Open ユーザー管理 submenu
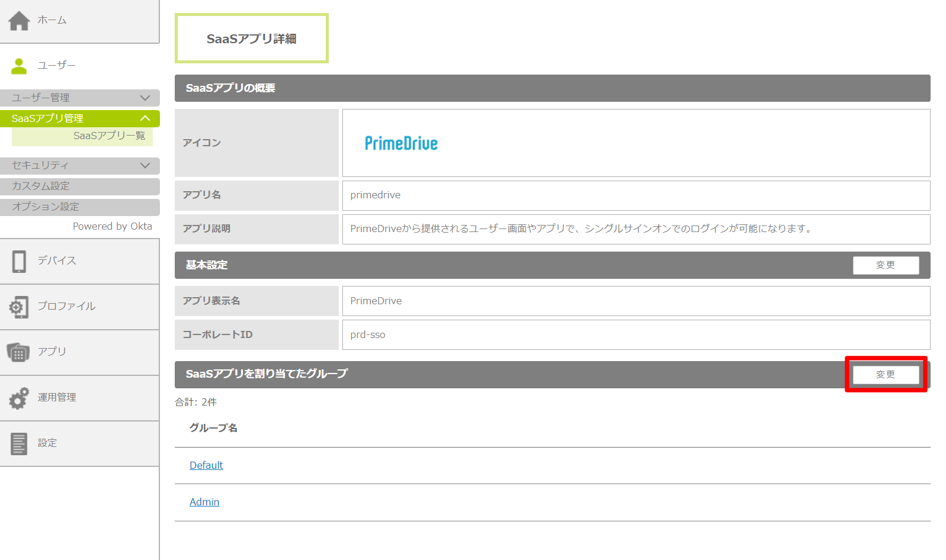946x560 pixels. 80,98
